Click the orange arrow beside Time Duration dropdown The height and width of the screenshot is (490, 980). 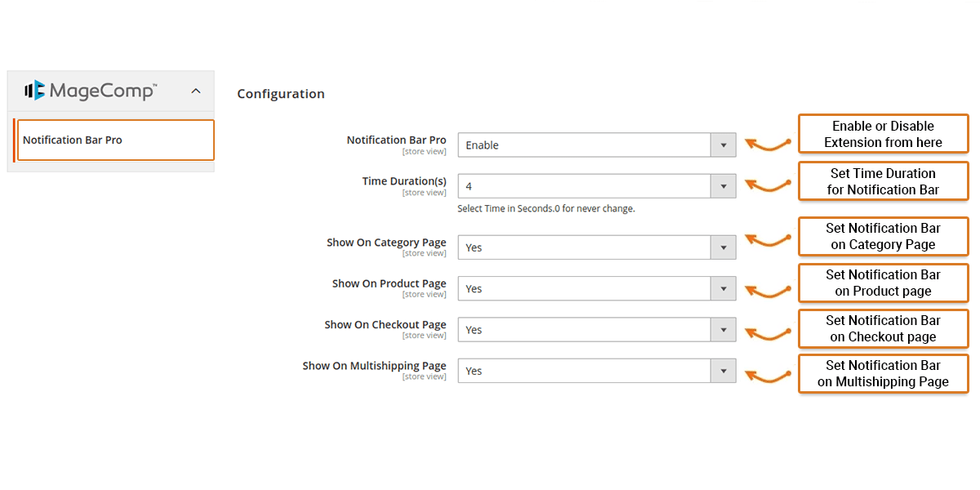[x=768, y=186]
